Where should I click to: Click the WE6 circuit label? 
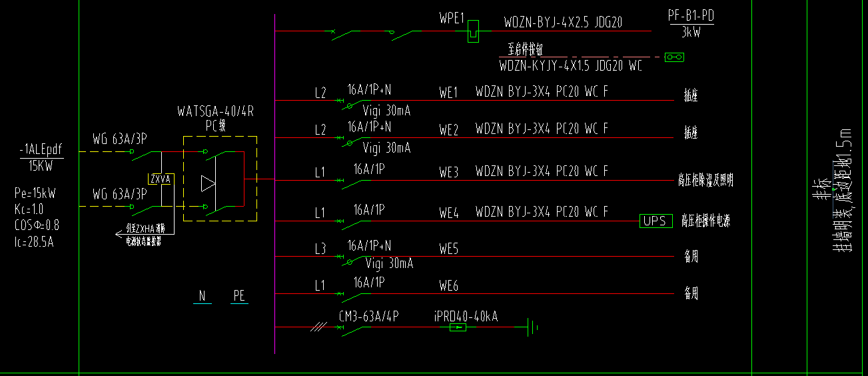(x=448, y=287)
